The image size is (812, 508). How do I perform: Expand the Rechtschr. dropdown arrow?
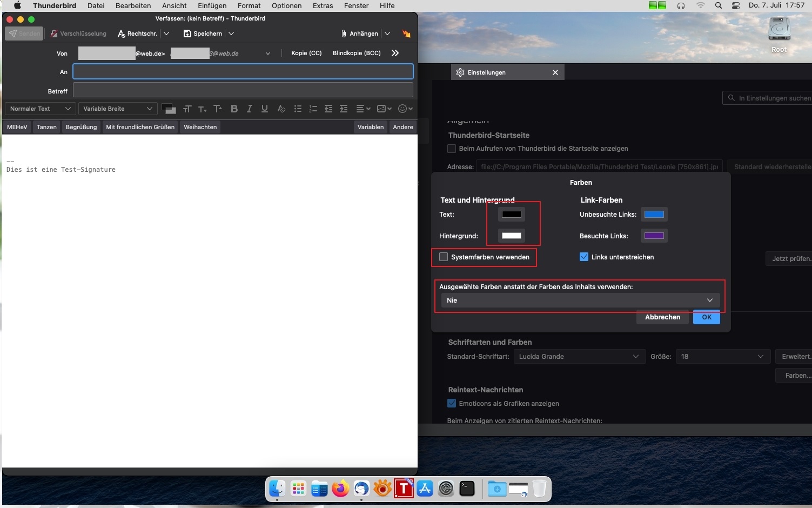click(x=166, y=34)
